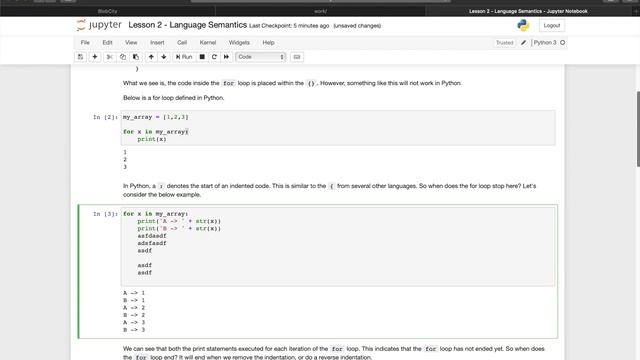Click the code line 'my_array = [1,2,3]'
Screen dimensions: 640x360
(156, 117)
